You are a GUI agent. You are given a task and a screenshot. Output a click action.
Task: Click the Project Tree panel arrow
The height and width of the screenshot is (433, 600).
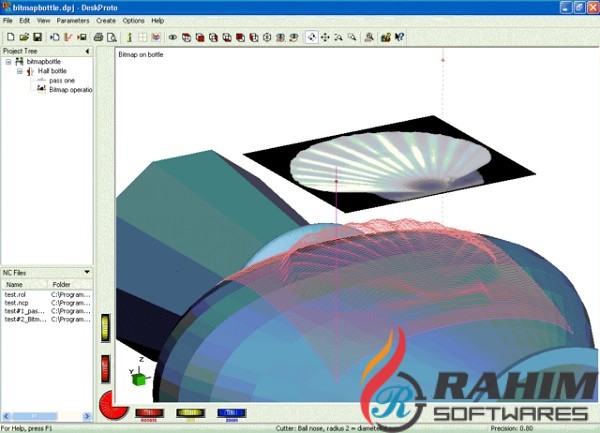pos(87,51)
